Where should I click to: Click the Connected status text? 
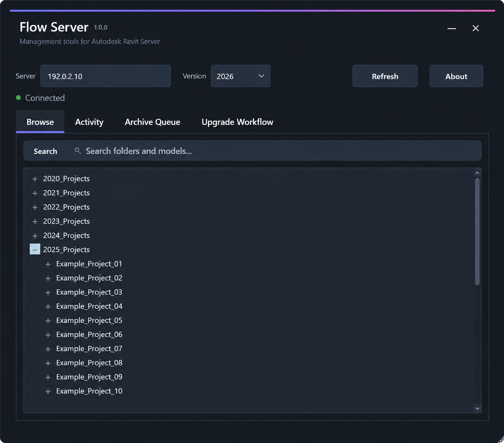point(45,98)
